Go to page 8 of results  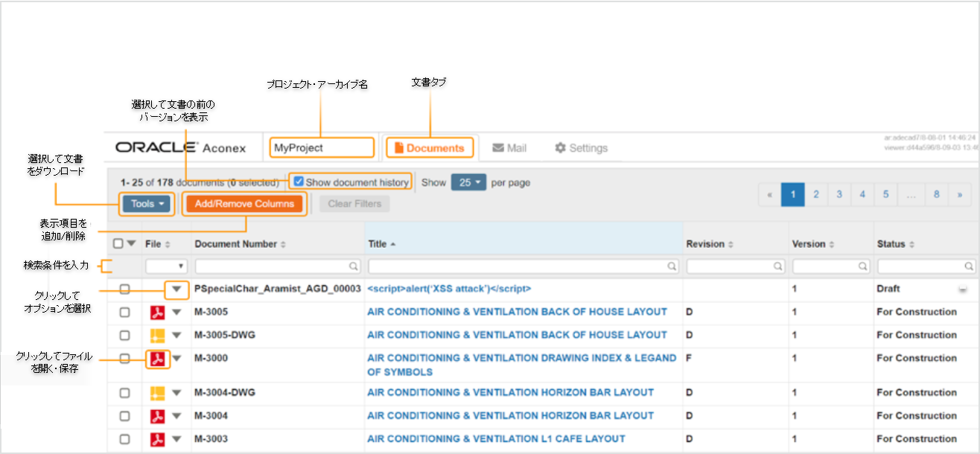936,194
